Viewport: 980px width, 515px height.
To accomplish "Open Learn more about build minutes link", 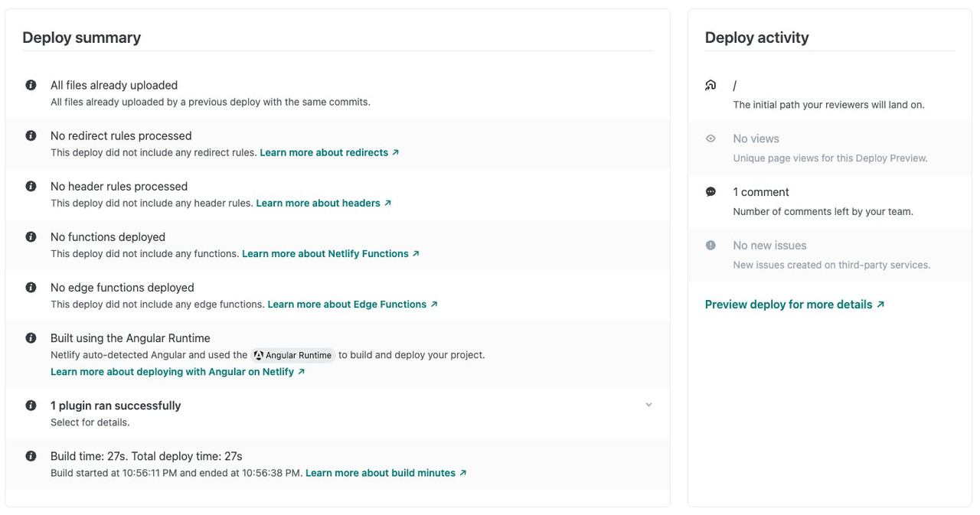I will 386,473.
